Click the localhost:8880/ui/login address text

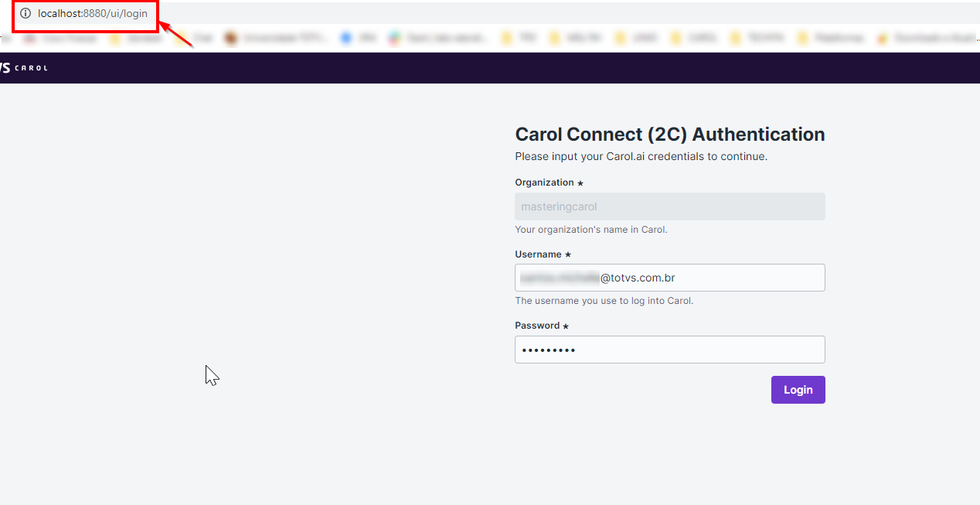(x=93, y=14)
